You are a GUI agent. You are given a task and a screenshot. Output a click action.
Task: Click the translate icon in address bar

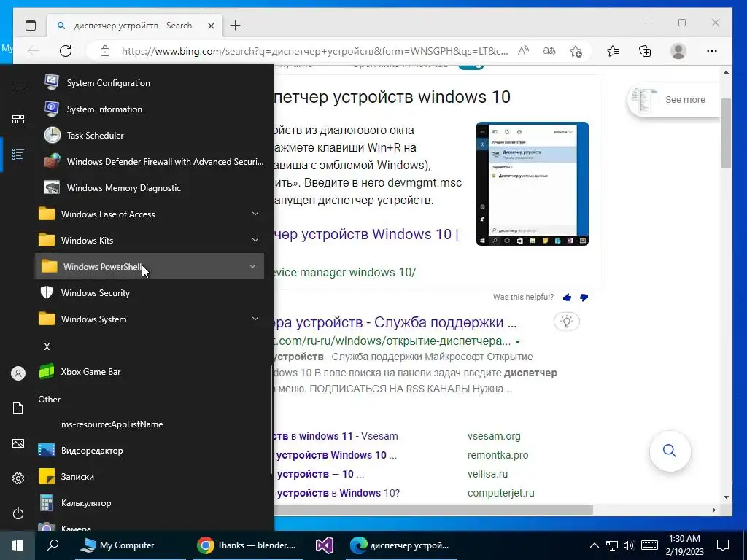click(549, 51)
